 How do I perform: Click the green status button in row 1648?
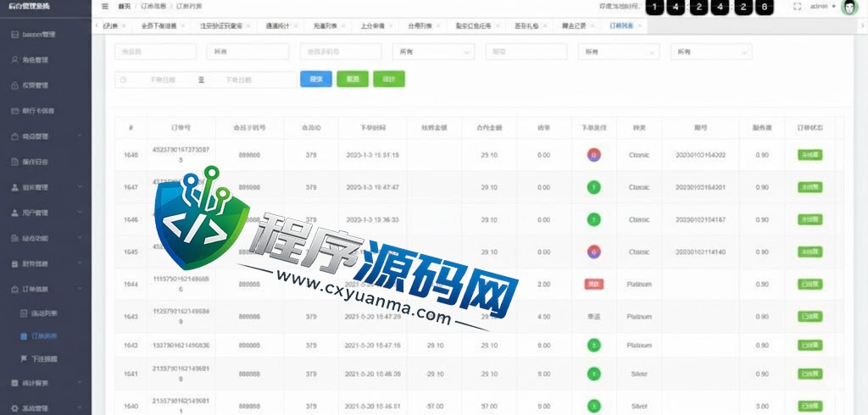pyautogui.click(x=810, y=155)
